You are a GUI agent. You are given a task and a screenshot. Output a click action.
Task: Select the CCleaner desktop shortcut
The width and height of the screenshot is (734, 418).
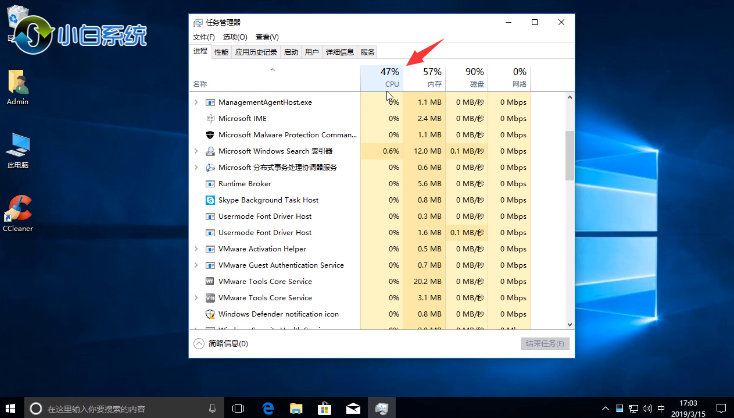[x=18, y=213]
